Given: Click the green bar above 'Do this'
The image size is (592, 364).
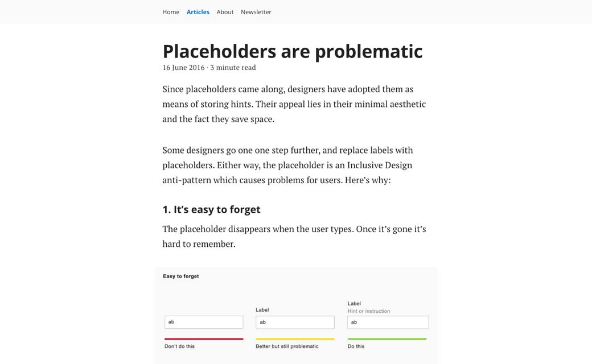Looking at the screenshot, I should pyautogui.click(x=387, y=339).
